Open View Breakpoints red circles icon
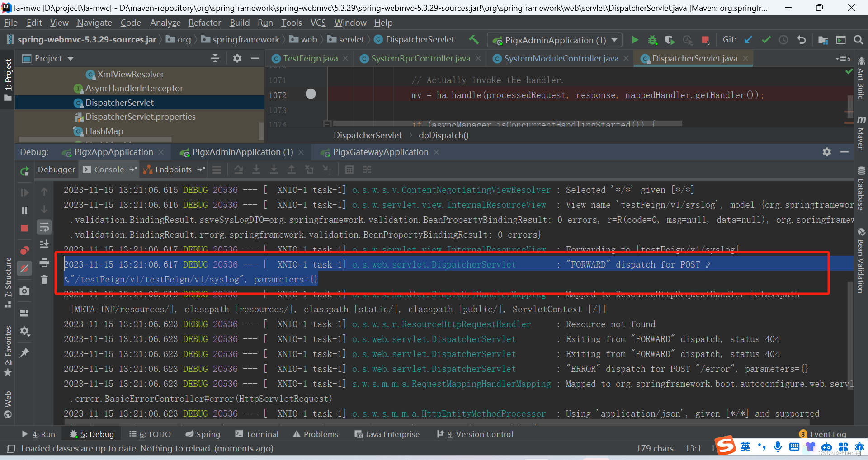The width and height of the screenshot is (868, 460). coord(24,250)
